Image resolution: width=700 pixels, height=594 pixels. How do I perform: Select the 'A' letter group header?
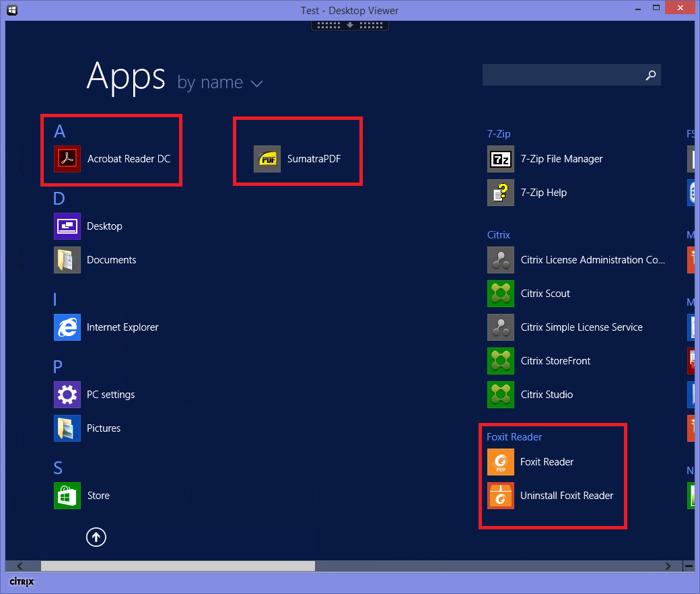[x=59, y=131]
